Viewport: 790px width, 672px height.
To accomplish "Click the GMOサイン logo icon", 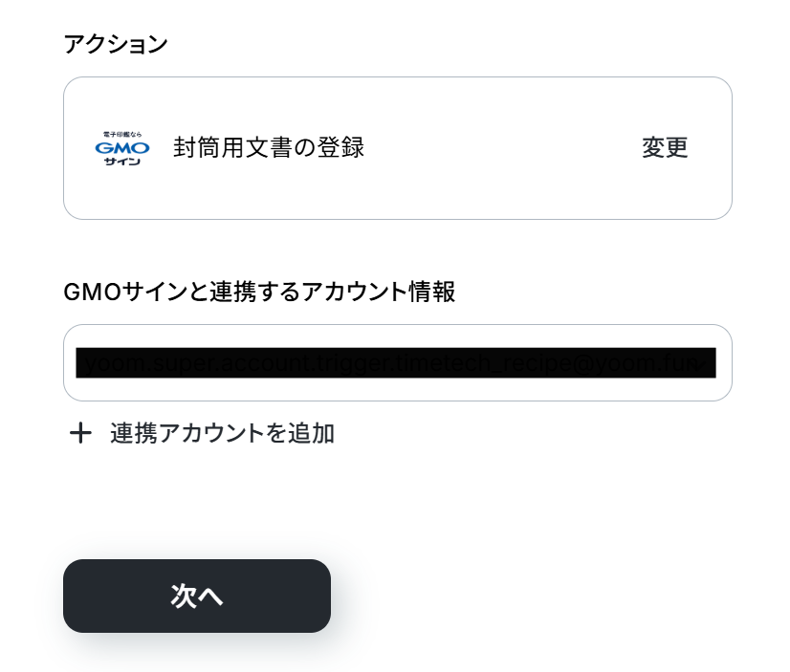I will (122, 148).
